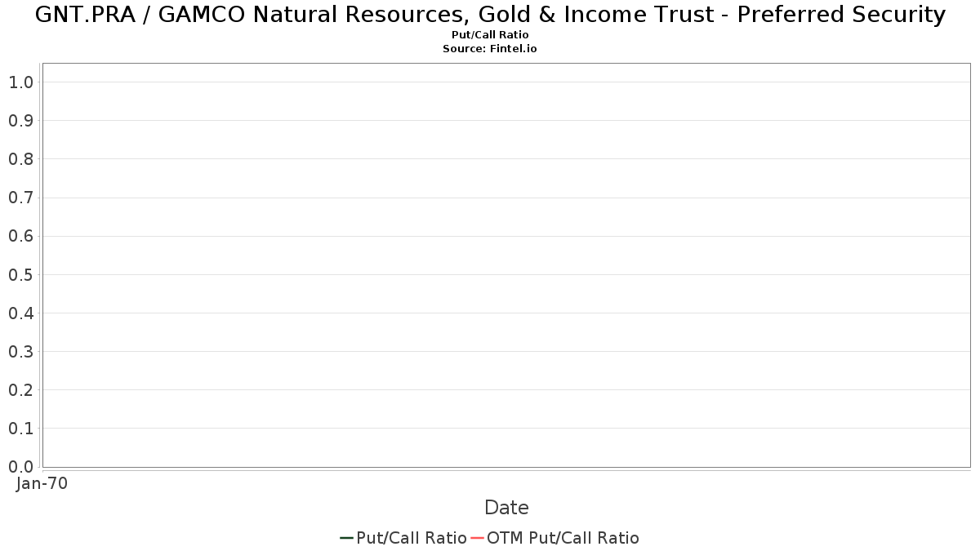Click the Date axis title

tap(506, 508)
